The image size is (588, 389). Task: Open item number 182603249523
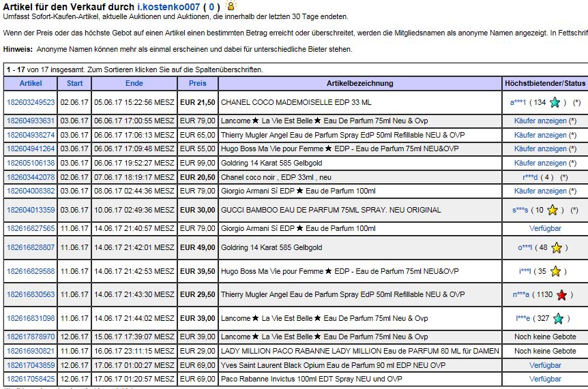click(x=31, y=102)
